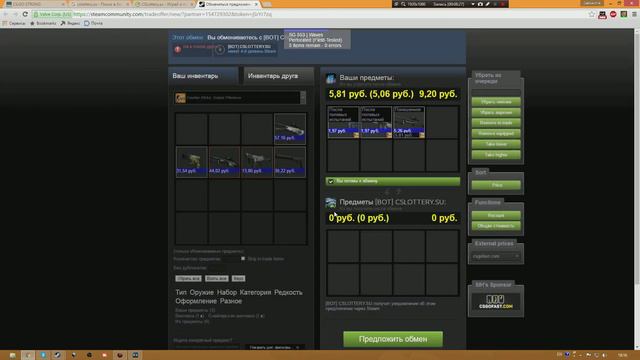Viewport: 640px width, 360px height.
Task: Click the recorder pencil icon in top bar
Action: point(487,4)
